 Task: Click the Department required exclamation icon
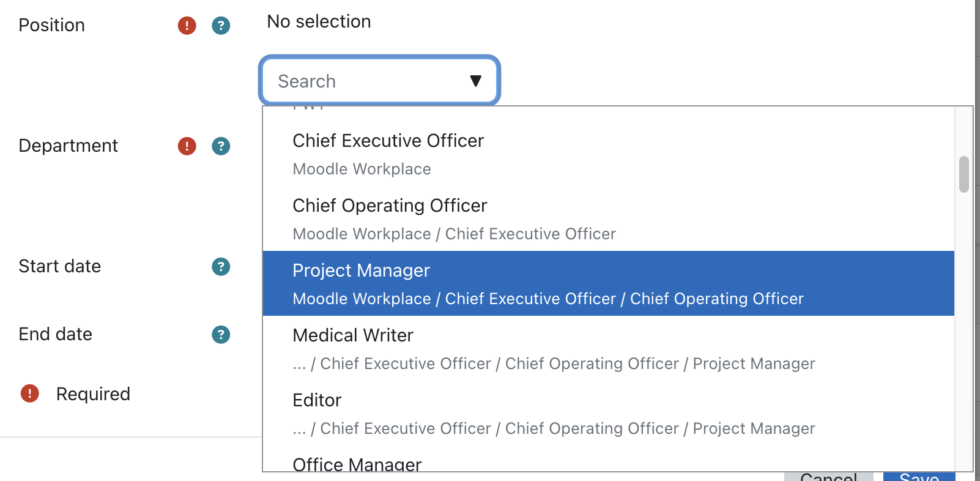click(x=187, y=146)
